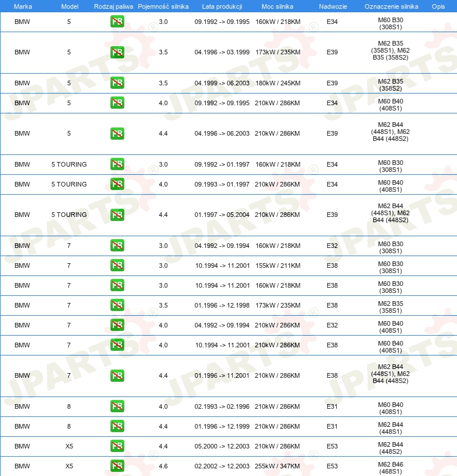Click fuel icon in BMW 8 4.0 E31 row

pyautogui.click(x=117, y=406)
